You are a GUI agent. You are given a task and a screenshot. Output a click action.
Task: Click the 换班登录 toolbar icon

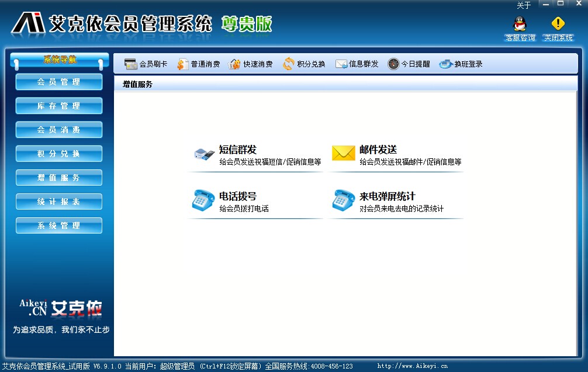(446, 64)
